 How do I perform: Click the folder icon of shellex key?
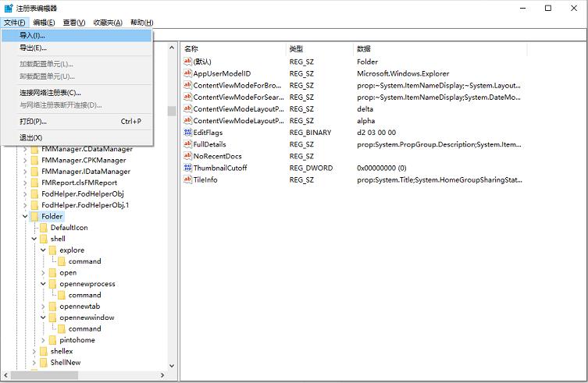tap(44, 351)
